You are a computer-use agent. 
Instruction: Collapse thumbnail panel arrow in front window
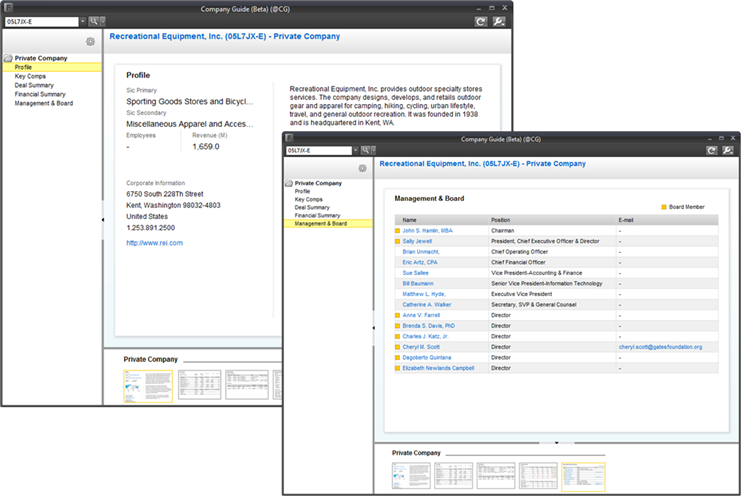(556, 442)
